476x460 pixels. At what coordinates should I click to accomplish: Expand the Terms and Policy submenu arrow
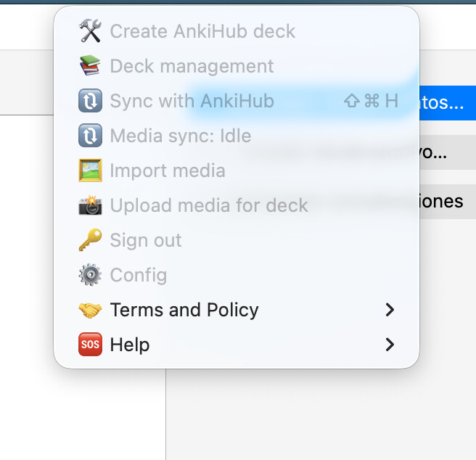390,310
